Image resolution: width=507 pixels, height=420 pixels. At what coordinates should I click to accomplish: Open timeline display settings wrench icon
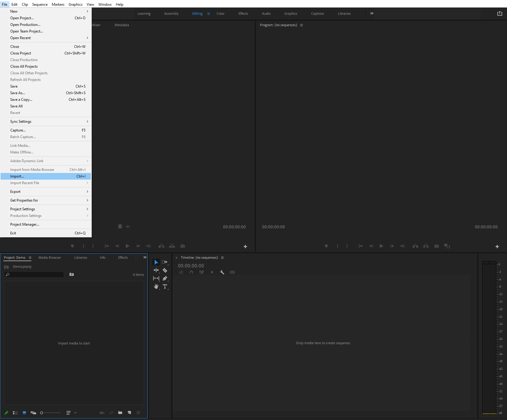pyautogui.click(x=222, y=272)
